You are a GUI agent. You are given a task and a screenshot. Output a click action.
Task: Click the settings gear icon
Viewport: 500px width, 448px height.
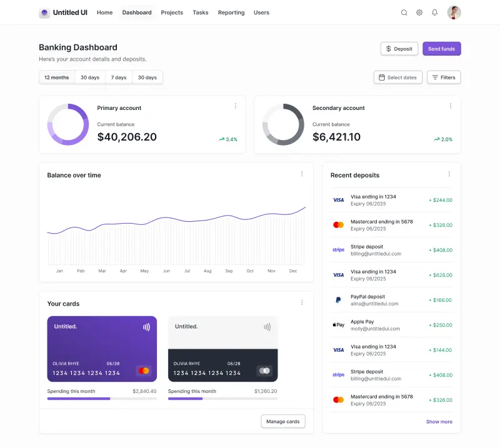pos(419,12)
